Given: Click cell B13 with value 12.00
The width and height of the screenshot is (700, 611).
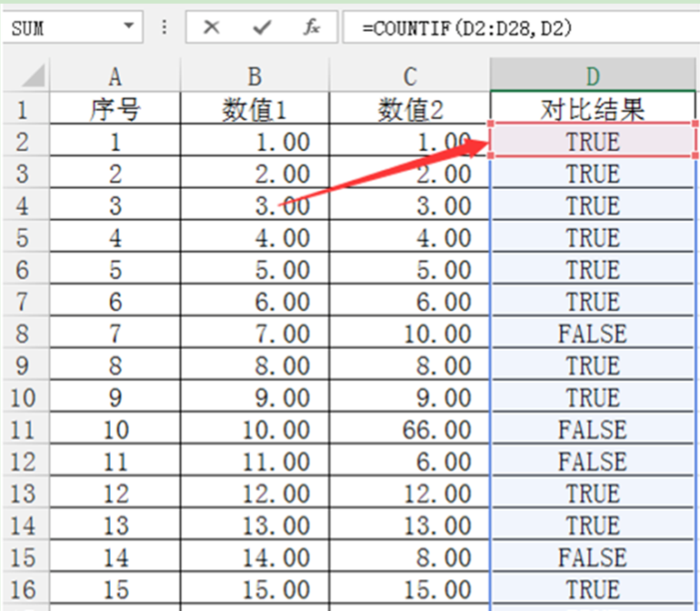Looking at the screenshot, I should point(255,494).
